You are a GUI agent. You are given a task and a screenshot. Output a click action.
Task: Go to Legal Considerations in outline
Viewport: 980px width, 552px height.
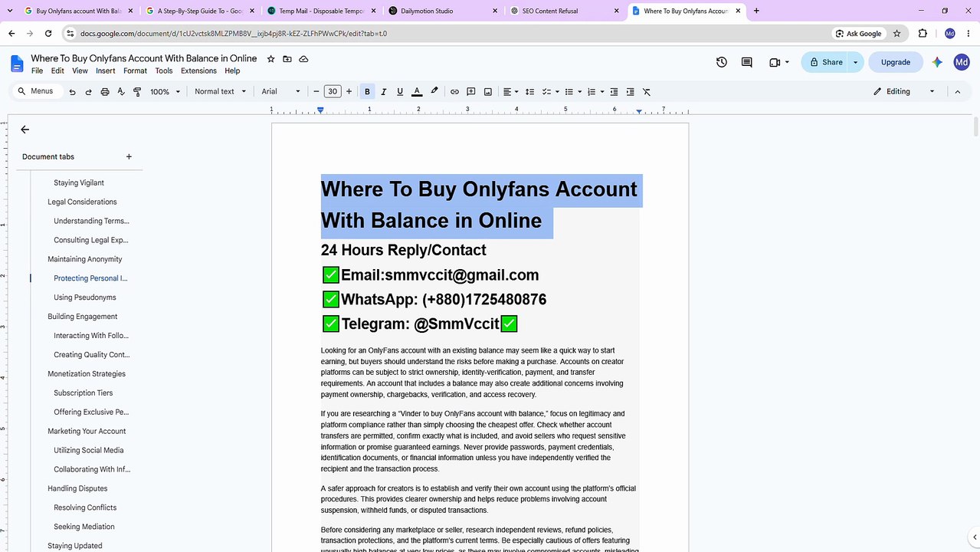82,202
